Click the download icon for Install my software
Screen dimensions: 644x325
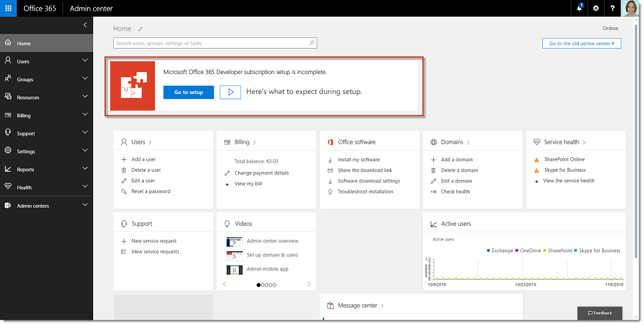click(330, 160)
